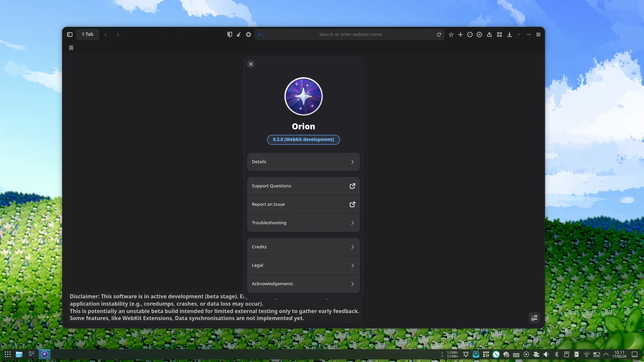Share the page with share icon
The height and width of the screenshot is (362, 644).
(489, 35)
